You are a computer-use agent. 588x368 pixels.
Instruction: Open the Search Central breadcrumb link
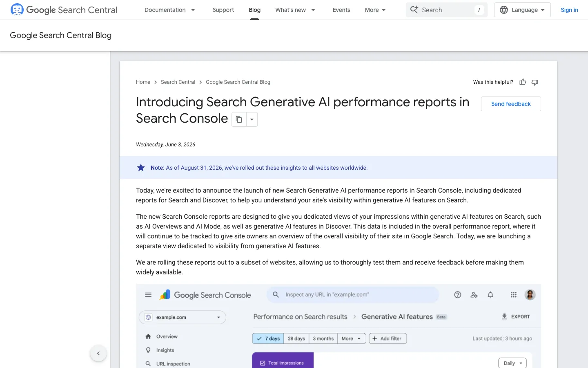(178, 82)
